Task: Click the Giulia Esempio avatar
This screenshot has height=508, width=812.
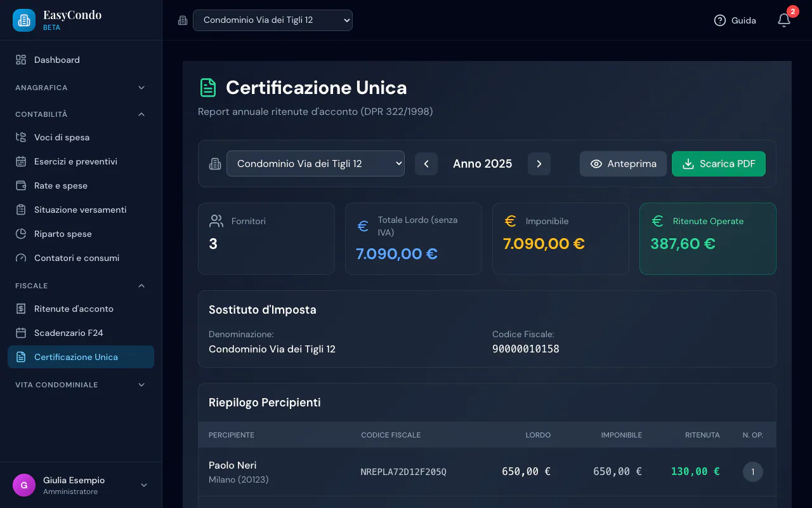Action: pyautogui.click(x=24, y=485)
